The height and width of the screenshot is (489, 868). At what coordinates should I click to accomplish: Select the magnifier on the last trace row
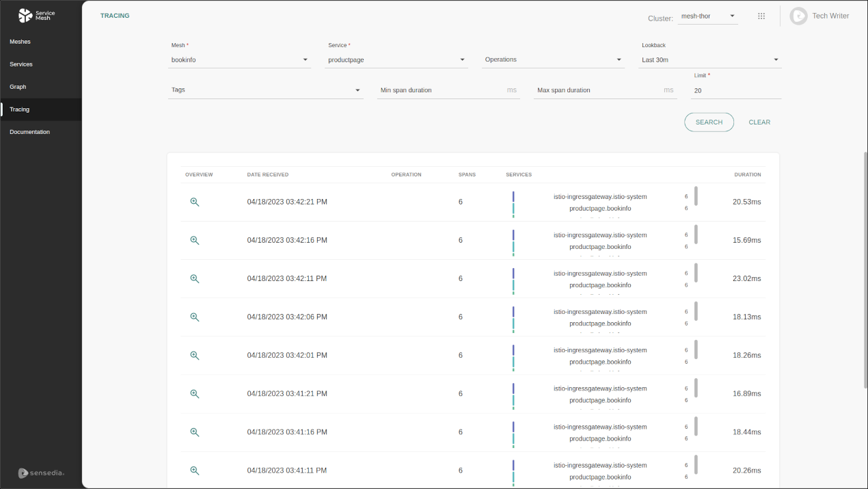[x=195, y=471]
